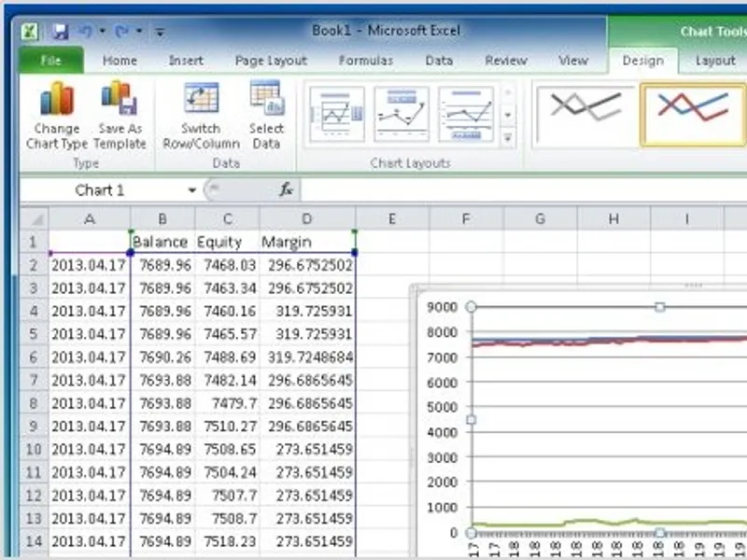Choose the grayscale chart style
747x560 pixels.
pos(585,115)
